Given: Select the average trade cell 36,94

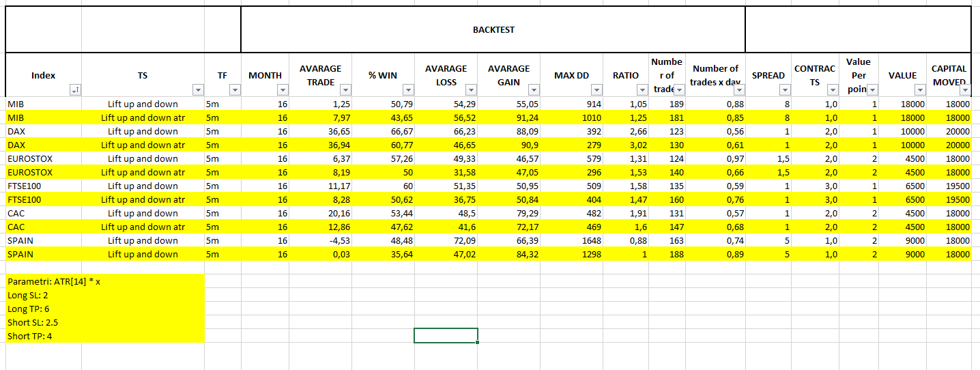Looking at the screenshot, I should pos(320,145).
